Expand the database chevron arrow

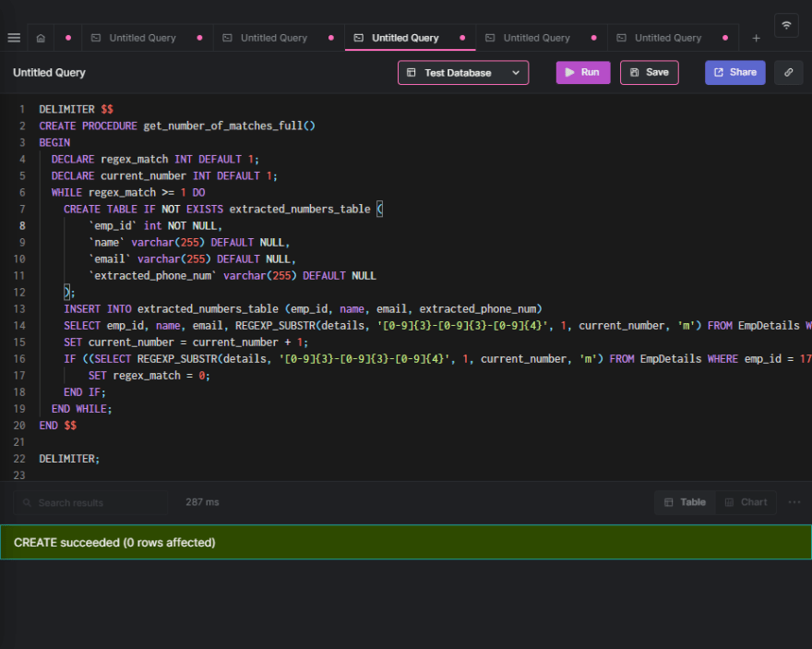click(516, 73)
